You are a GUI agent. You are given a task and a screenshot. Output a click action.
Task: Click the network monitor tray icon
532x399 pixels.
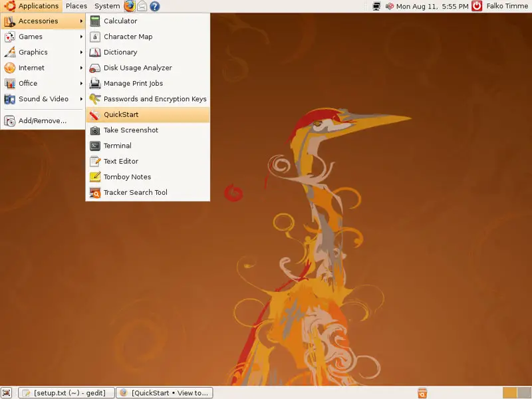pos(376,6)
